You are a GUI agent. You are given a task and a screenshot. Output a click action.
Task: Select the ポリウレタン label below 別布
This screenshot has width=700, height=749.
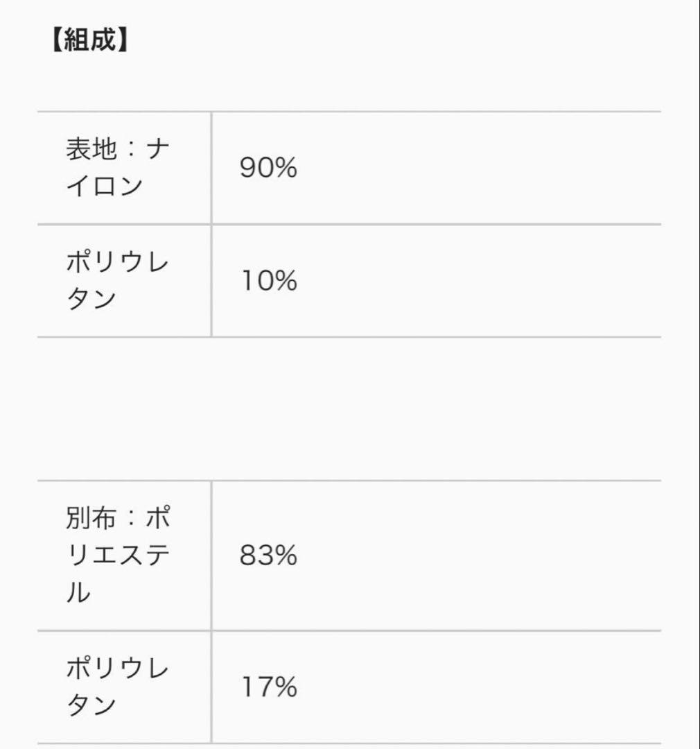pos(118,687)
